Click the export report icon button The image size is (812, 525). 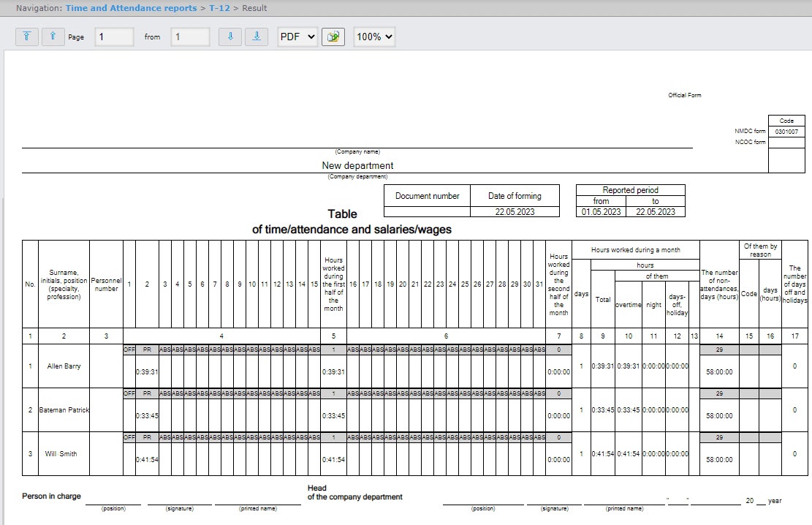point(333,37)
